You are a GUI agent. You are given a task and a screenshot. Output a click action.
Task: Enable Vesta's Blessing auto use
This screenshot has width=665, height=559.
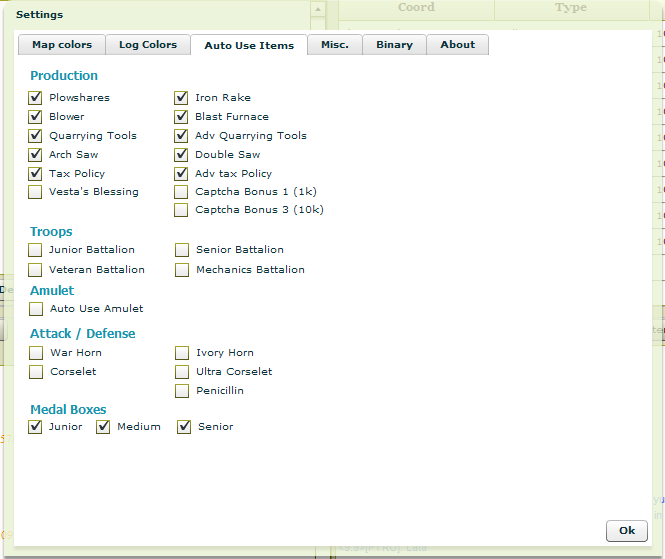point(36,192)
